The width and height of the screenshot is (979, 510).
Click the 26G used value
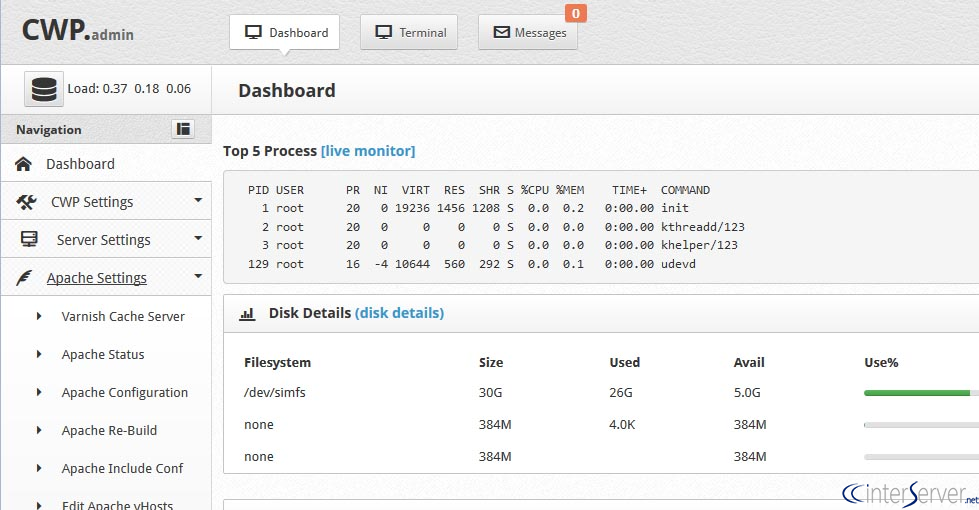(621, 393)
